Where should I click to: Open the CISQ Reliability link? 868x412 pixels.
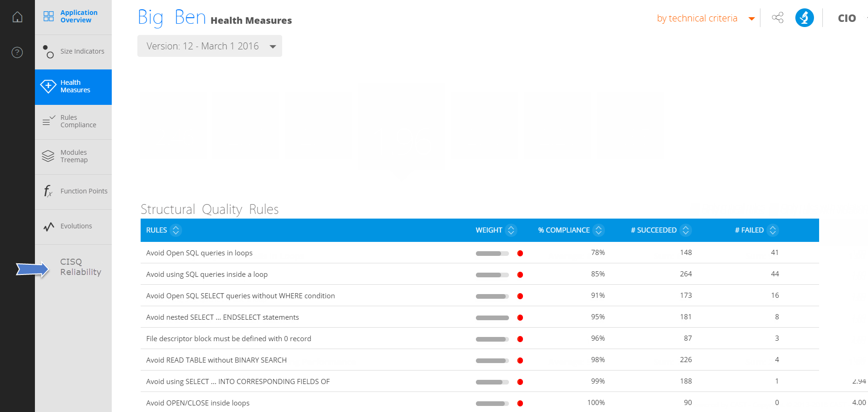[x=80, y=267]
